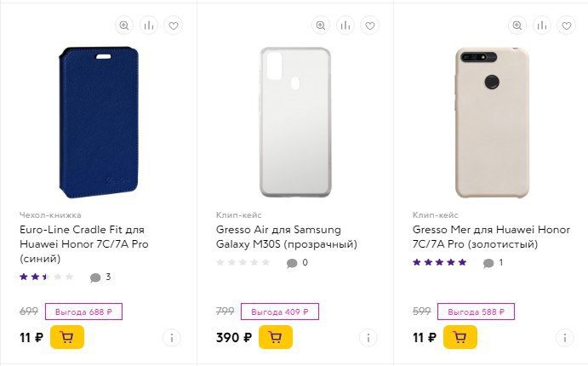
Task: Add the Euro-Line case to cart
Action: pos(67,337)
